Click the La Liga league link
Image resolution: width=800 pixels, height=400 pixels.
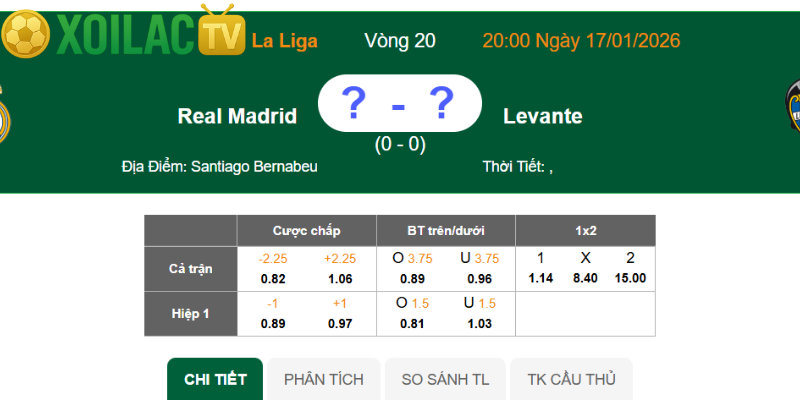tap(285, 41)
